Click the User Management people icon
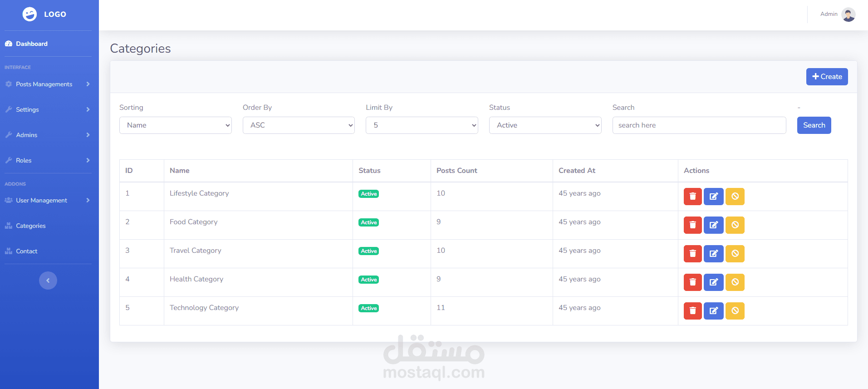 [9, 200]
